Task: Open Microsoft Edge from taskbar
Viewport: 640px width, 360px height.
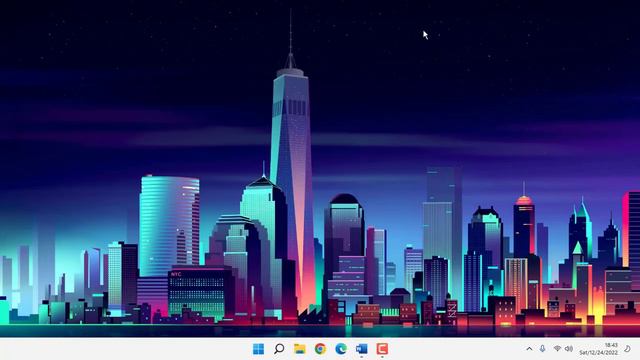Action: (341, 349)
